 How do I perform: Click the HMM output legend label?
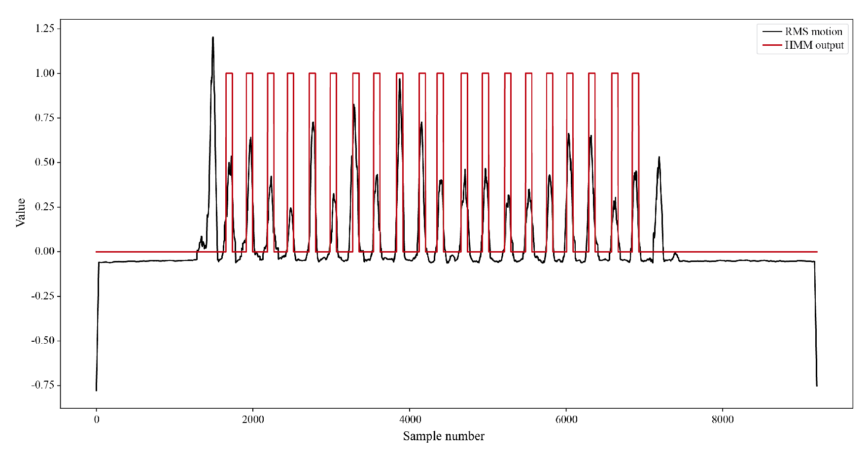(x=814, y=45)
